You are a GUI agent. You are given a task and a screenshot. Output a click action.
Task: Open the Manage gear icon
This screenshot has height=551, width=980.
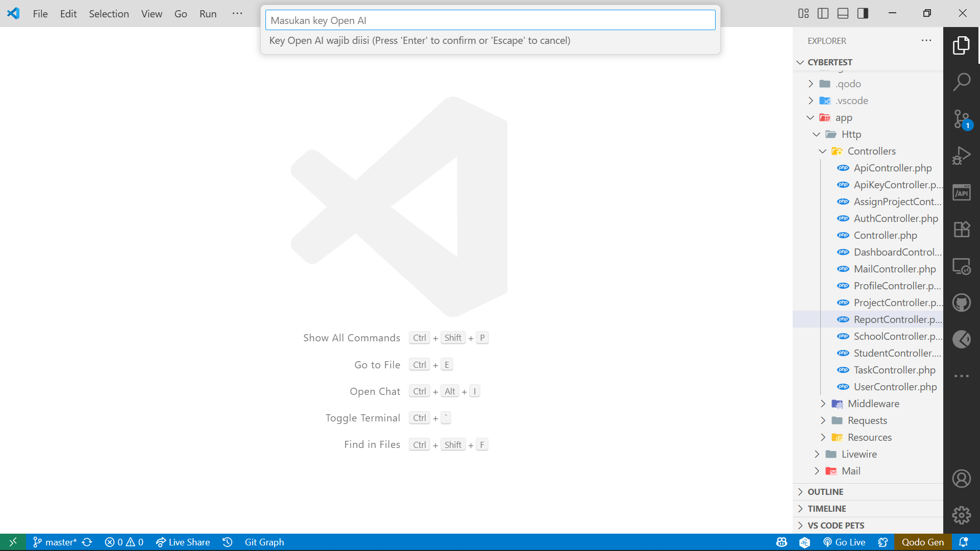tap(962, 515)
